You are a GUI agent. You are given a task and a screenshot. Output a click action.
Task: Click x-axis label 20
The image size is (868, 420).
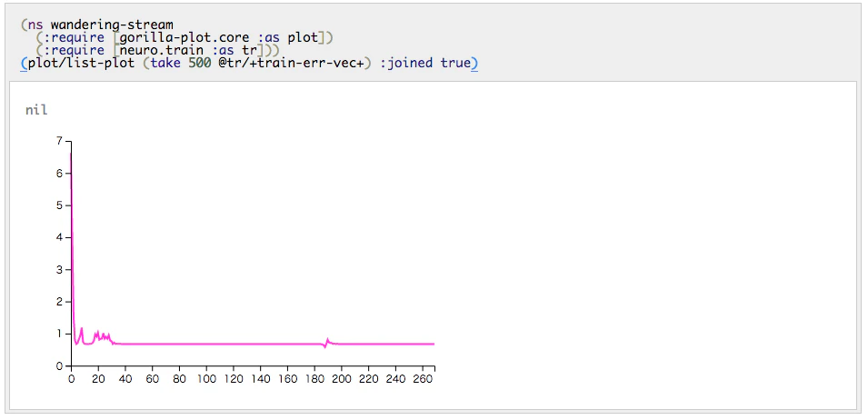pyautogui.click(x=98, y=379)
